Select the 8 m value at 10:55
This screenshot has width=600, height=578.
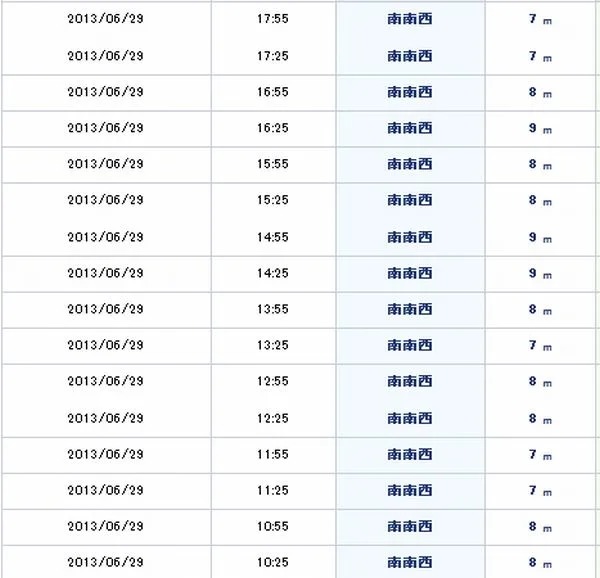pyautogui.click(x=540, y=527)
